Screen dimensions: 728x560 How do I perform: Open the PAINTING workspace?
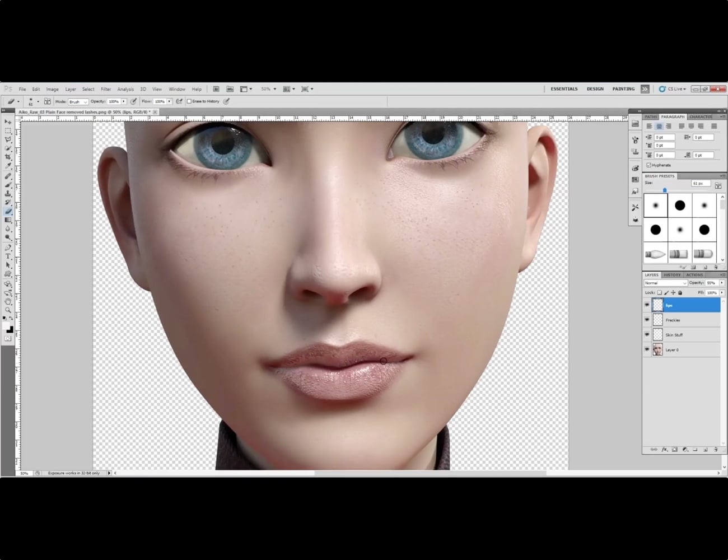(623, 88)
